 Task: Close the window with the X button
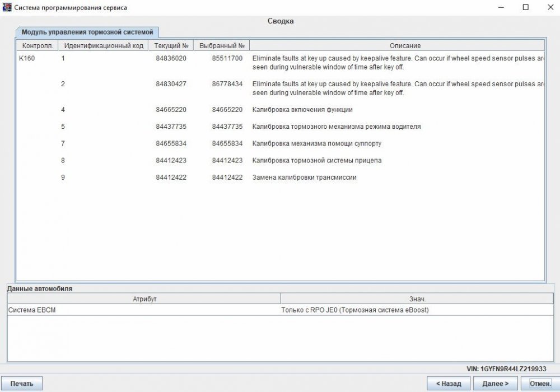549,7
